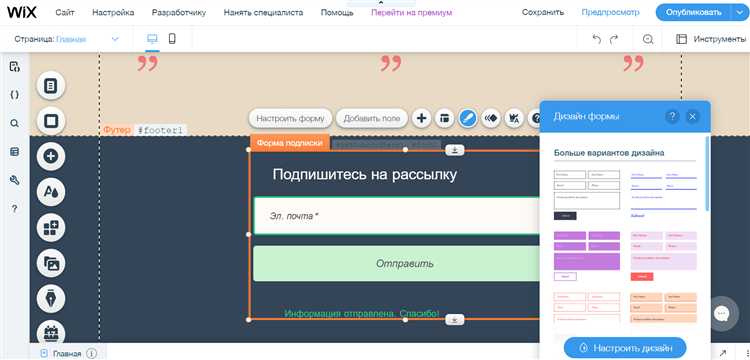Open the Media manager icon
Viewport: 750px width, 360px height.
(x=51, y=263)
